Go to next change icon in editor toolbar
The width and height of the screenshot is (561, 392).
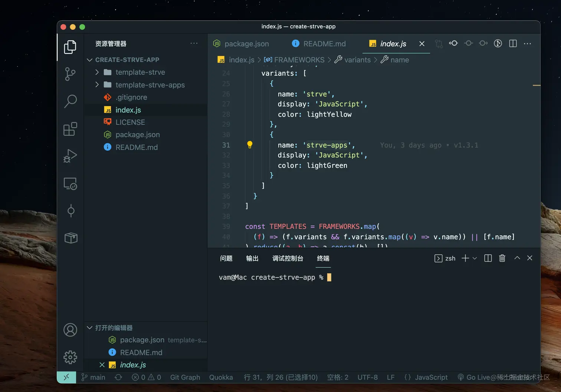(483, 43)
